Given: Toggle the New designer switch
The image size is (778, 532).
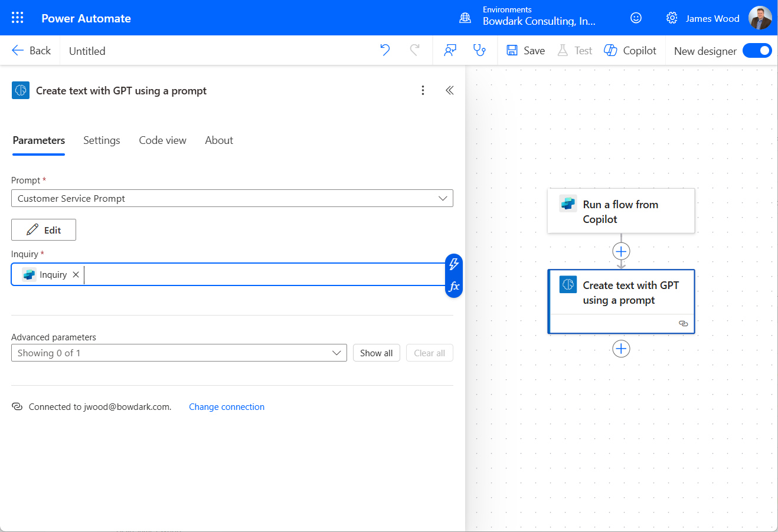Looking at the screenshot, I should tap(757, 51).
